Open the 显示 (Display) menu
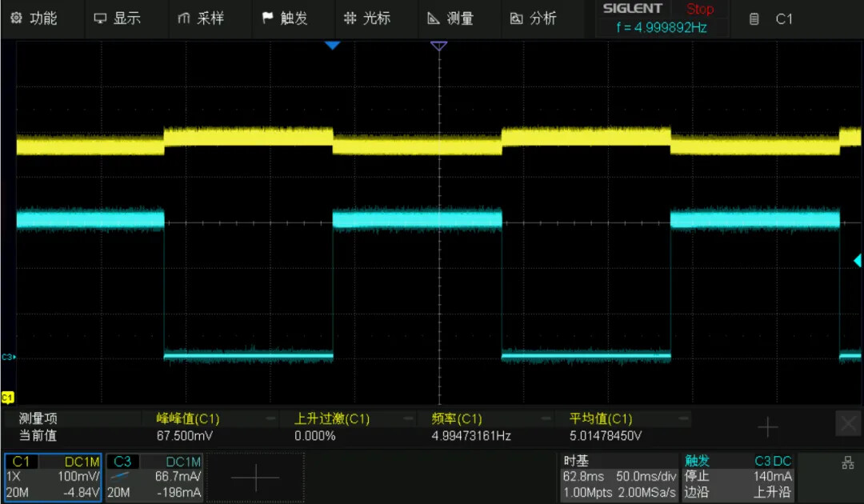864x504 pixels. tap(118, 18)
